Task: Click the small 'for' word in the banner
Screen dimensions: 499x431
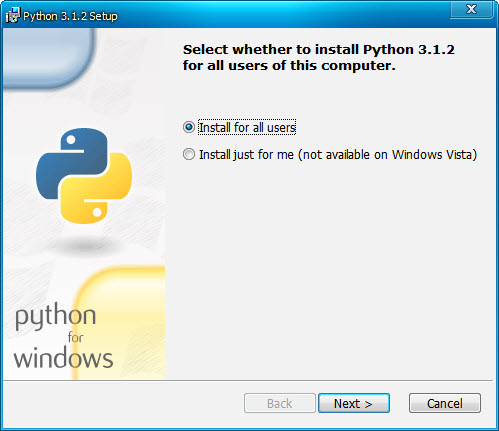Action: 75,337
